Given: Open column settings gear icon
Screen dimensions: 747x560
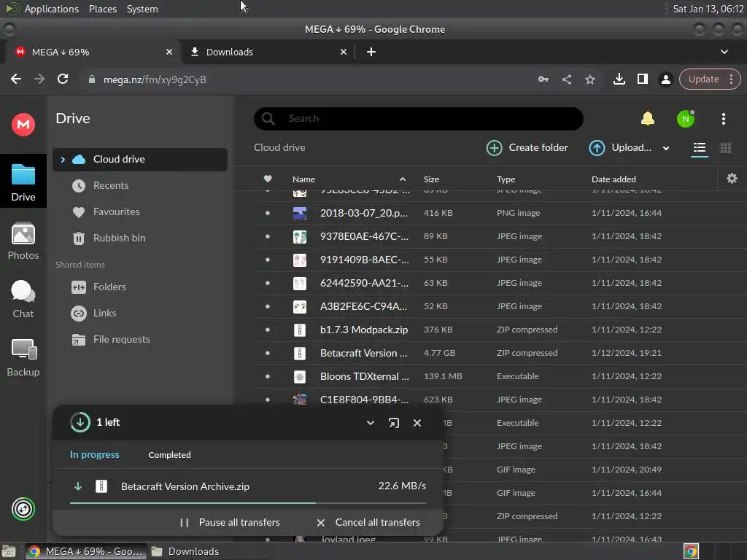Looking at the screenshot, I should [732, 179].
